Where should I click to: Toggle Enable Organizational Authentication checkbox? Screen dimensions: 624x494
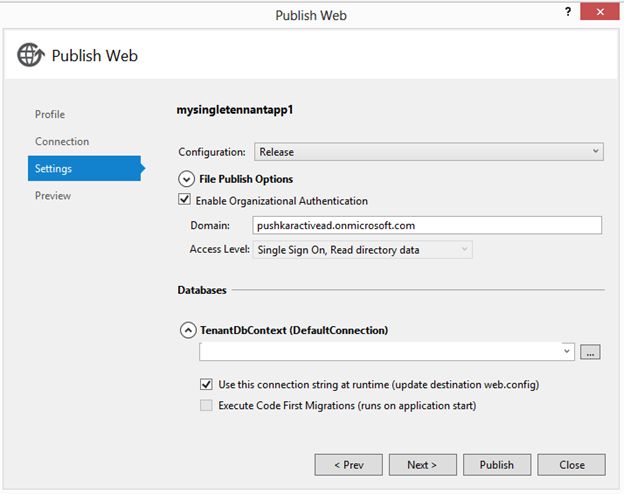coord(186,201)
